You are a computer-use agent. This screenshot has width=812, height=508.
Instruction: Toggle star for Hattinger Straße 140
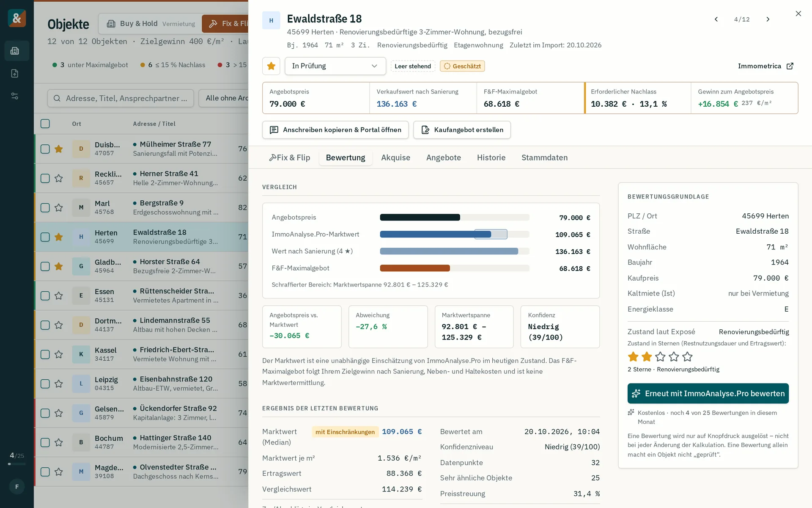tap(59, 442)
